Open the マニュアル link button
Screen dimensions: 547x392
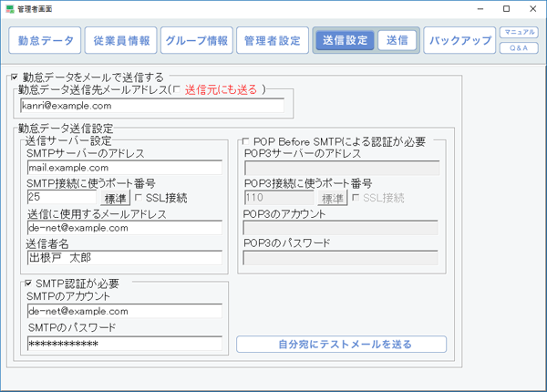[520, 32]
